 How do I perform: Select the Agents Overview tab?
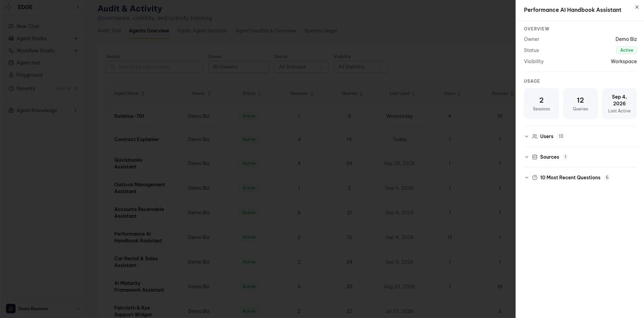pyautogui.click(x=149, y=31)
